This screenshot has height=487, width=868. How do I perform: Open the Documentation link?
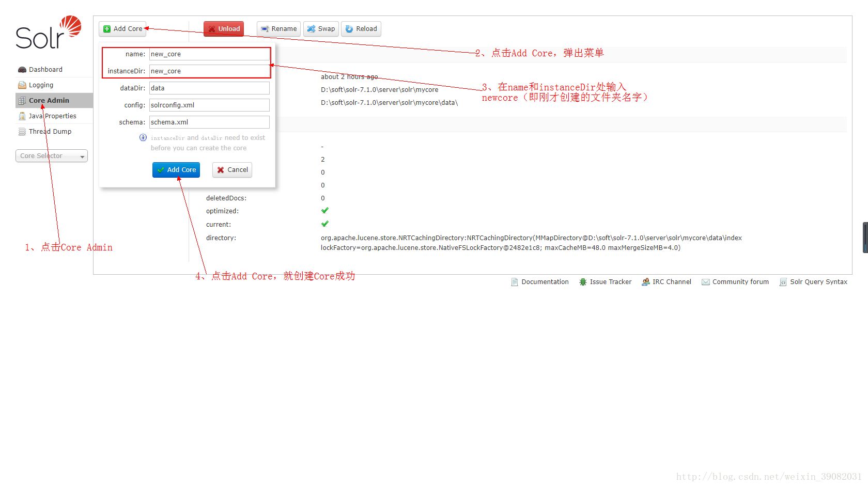click(540, 282)
